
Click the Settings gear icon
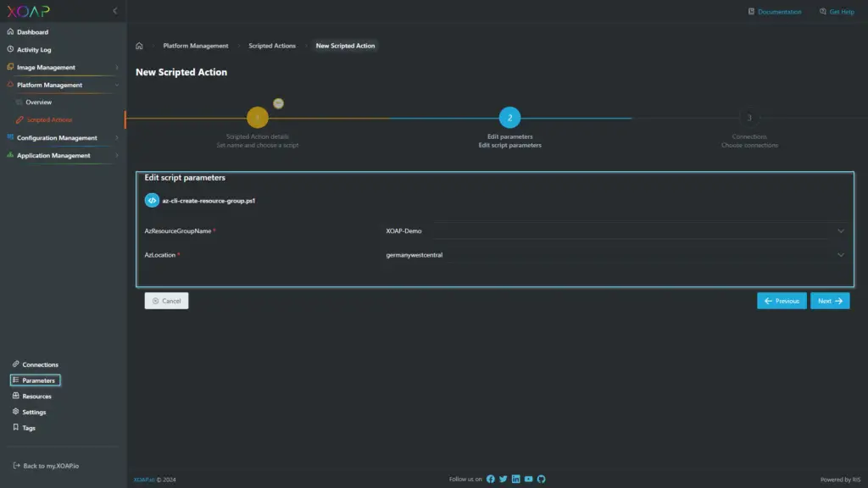(15, 412)
